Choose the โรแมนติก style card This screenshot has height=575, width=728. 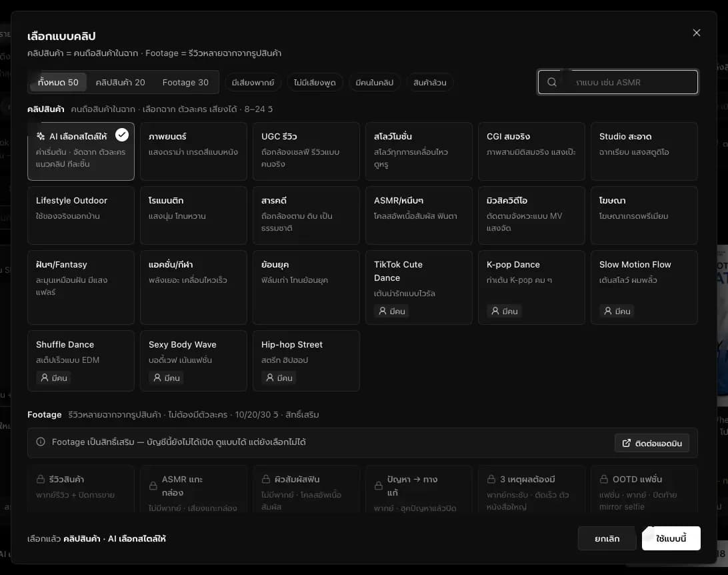coord(193,215)
